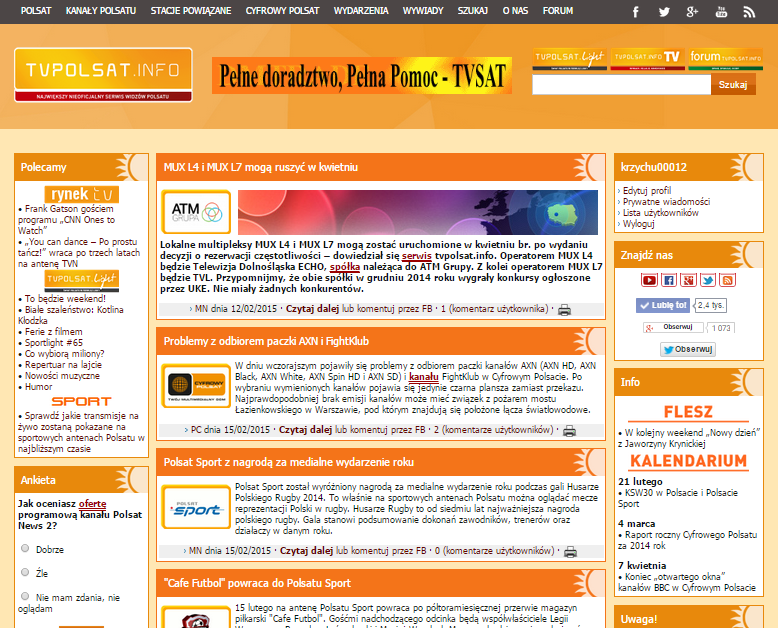Click the KALENDARIUM heading logo
The height and width of the screenshot is (628, 778).
coord(688,461)
